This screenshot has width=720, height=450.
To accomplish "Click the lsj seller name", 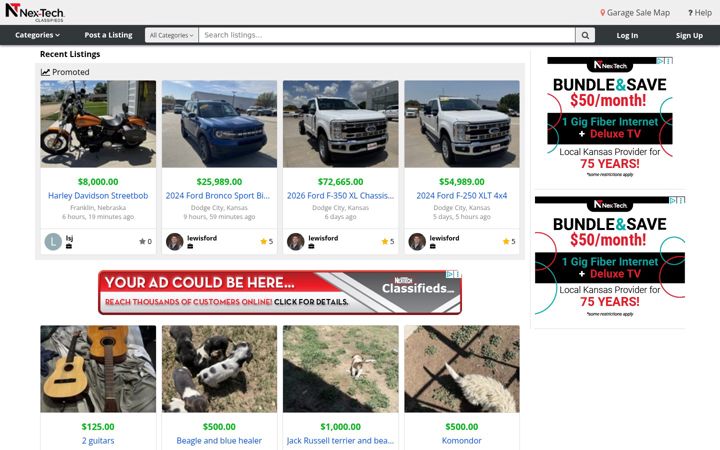I will 69,238.
